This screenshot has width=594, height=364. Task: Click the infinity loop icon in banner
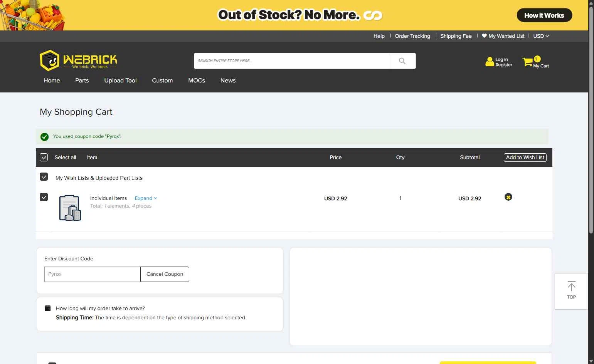(x=373, y=15)
